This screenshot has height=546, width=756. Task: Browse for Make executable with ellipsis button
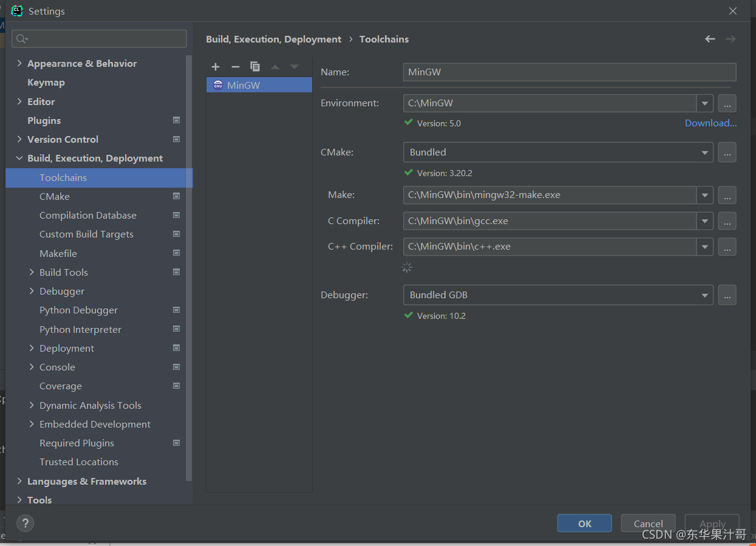click(x=727, y=196)
